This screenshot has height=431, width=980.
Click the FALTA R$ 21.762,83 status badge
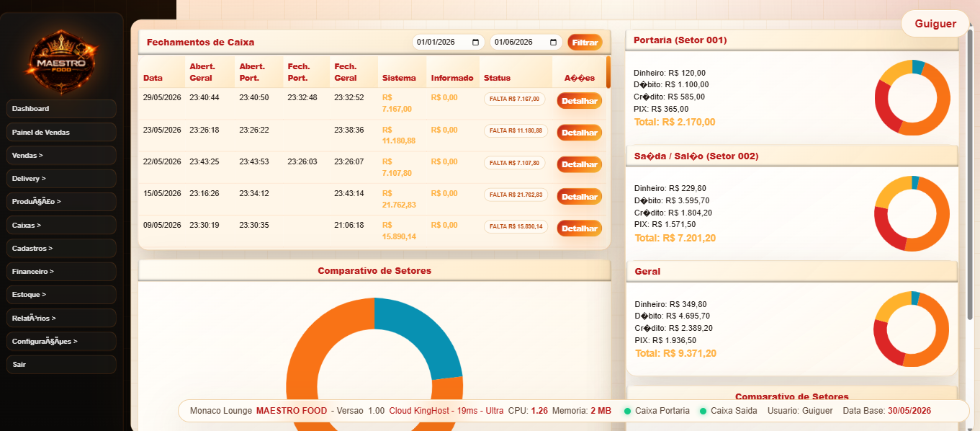pyautogui.click(x=517, y=195)
